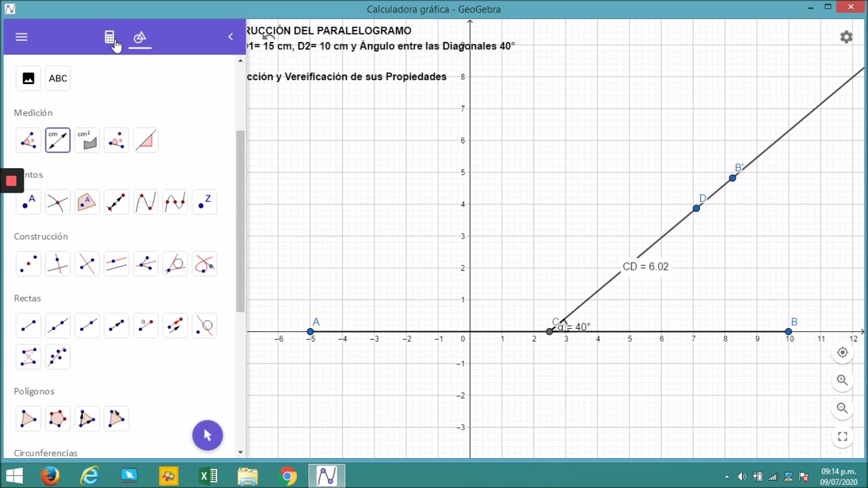This screenshot has height=488, width=868.
Task: Open File Explorer from the taskbar
Action: click(248, 476)
